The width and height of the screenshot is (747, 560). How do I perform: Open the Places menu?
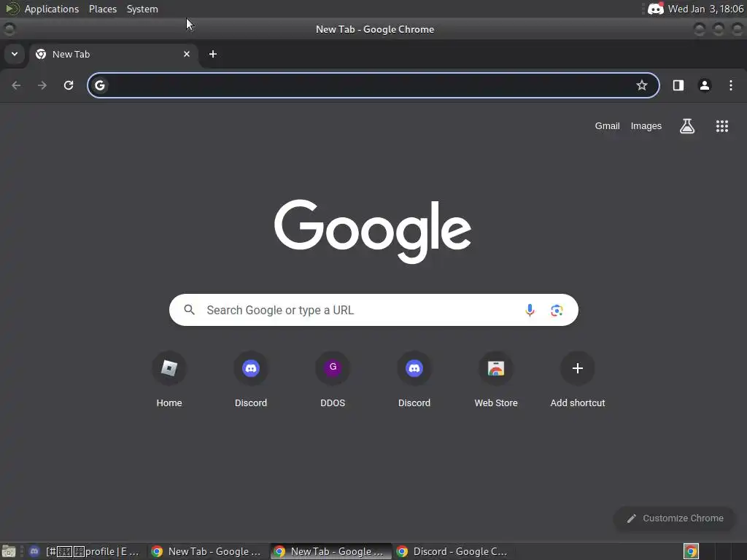pyautogui.click(x=103, y=9)
